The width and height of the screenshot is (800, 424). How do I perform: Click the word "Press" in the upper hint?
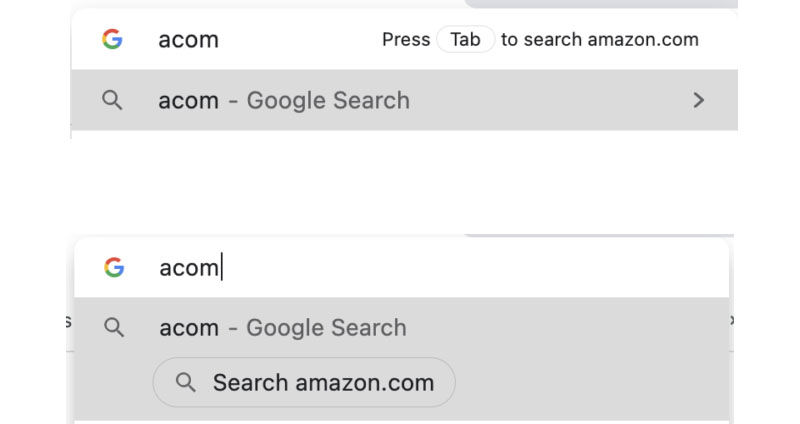pos(406,40)
